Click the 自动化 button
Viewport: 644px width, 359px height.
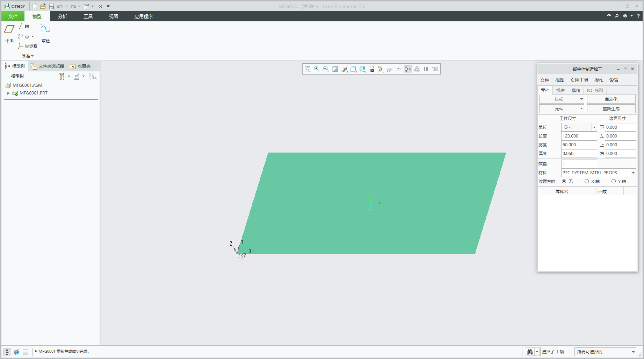click(611, 99)
